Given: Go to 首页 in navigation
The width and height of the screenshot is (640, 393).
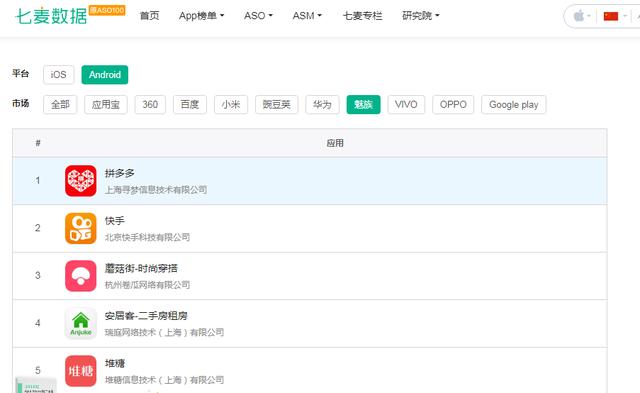Looking at the screenshot, I should click(x=149, y=16).
